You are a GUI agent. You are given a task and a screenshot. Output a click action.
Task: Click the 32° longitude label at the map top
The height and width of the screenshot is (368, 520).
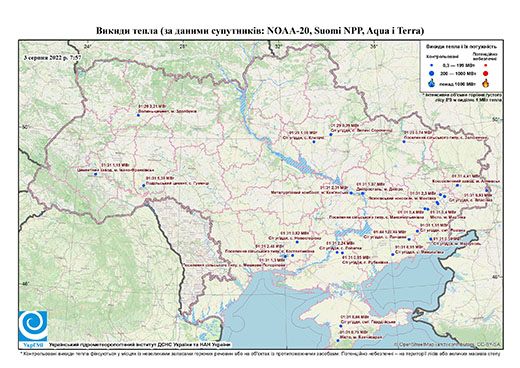tap(278, 47)
